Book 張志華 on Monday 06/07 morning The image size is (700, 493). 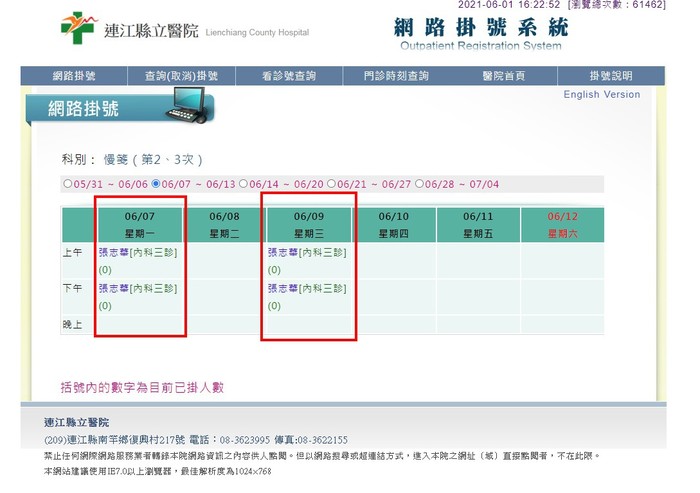(x=137, y=253)
